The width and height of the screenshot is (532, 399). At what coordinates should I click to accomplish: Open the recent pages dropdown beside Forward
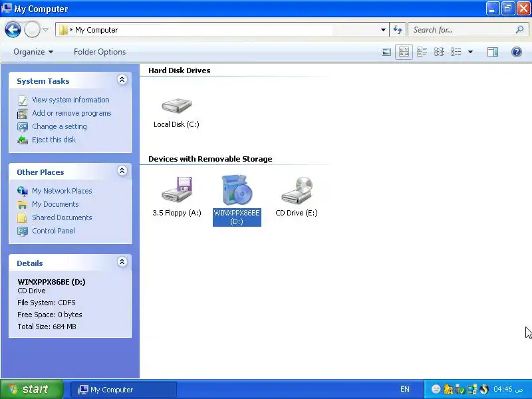coord(45,30)
